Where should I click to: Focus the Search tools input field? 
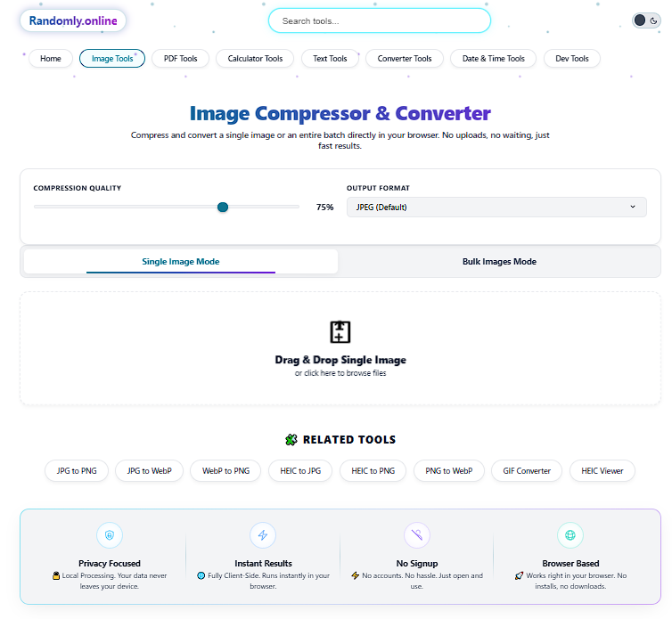380,20
